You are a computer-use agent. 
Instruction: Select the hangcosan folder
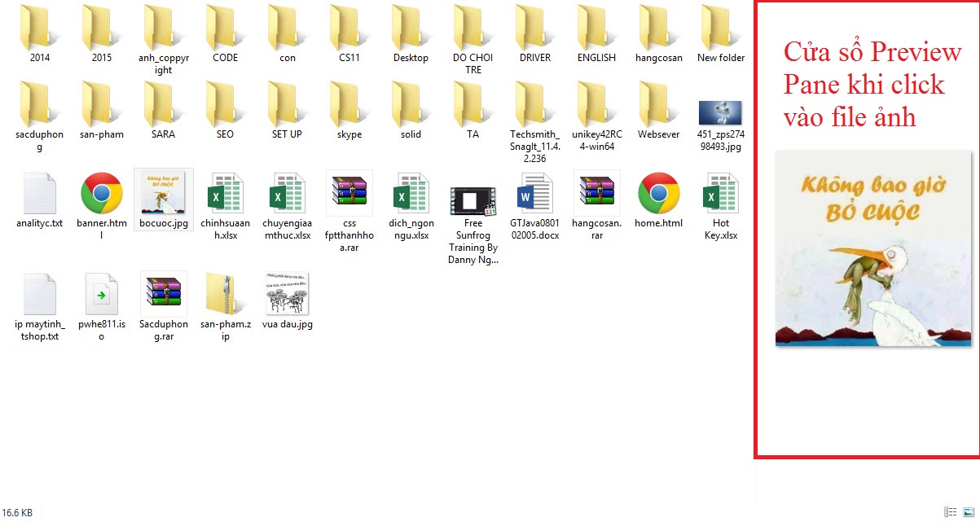coord(658,34)
